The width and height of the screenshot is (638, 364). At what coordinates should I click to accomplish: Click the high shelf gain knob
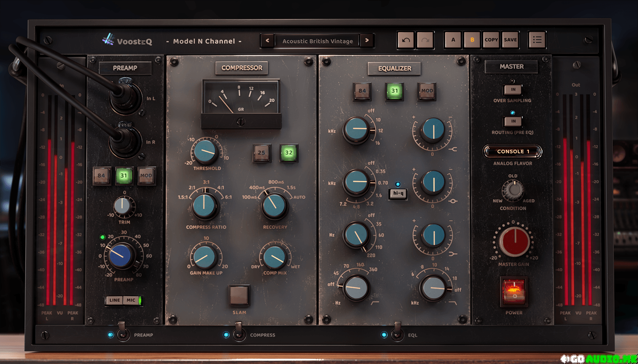coord(433,130)
